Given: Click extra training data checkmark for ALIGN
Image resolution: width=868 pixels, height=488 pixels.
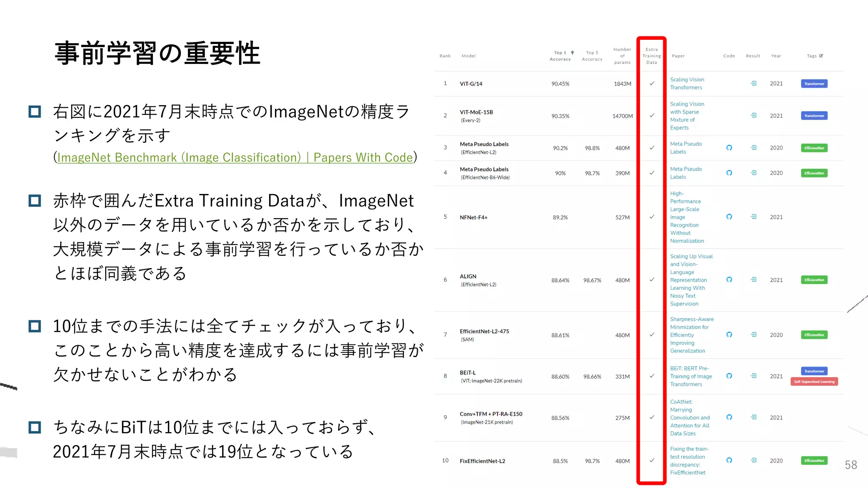Looking at the screenshot, I should 652,280.
